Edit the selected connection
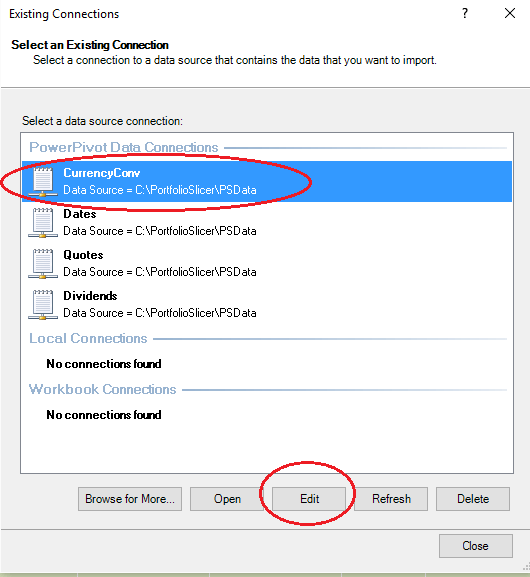The width and height of the screenshot is (530, 577). click(x=309, y=499)
